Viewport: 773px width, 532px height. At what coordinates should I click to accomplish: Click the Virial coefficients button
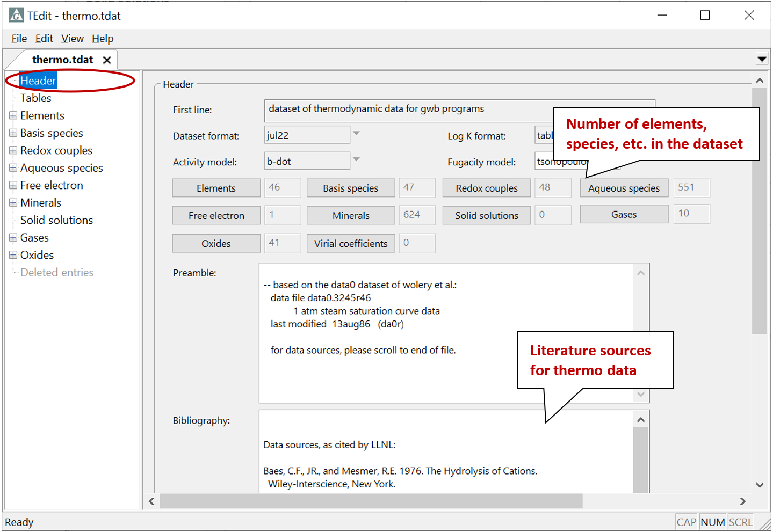[351, 243]
